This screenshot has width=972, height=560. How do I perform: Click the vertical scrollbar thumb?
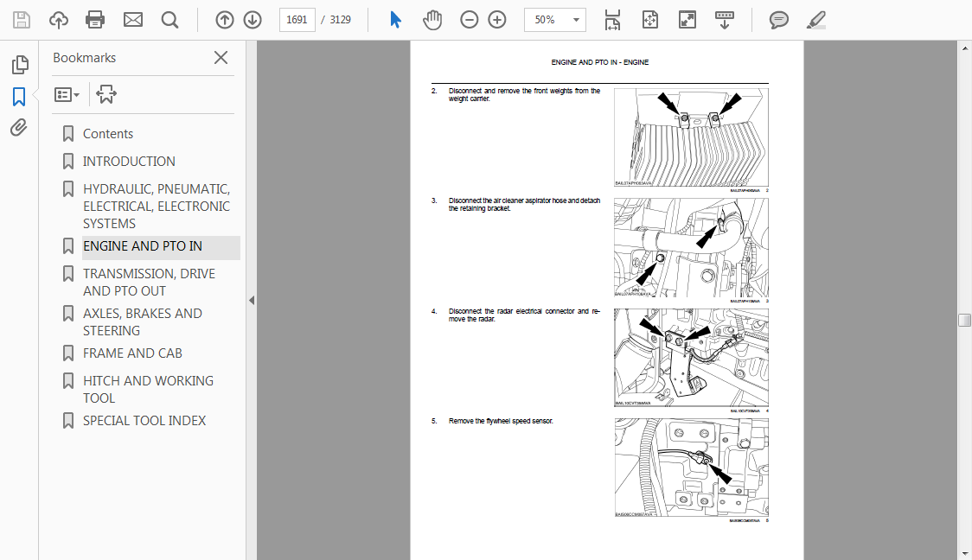point(964,320)
